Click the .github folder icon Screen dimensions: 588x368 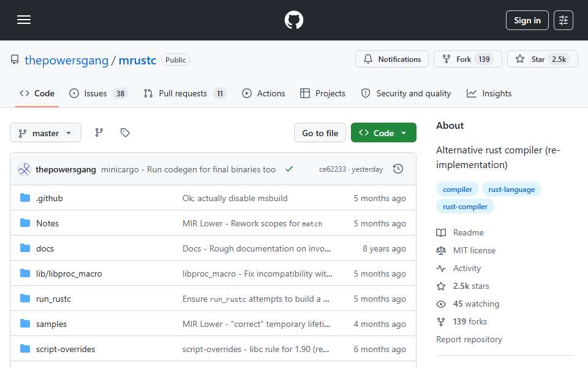[25, 198]
